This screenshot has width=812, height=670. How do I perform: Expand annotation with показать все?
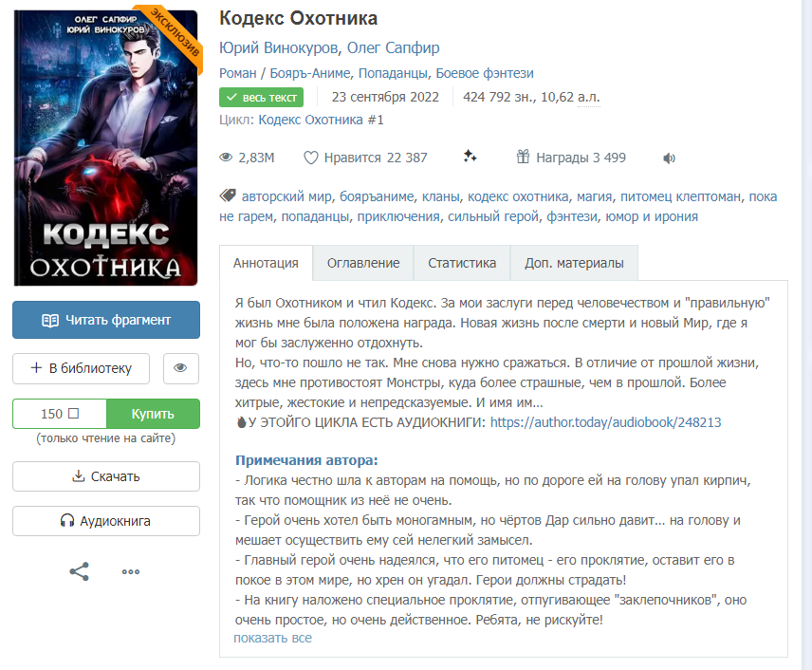pos(272,638)
